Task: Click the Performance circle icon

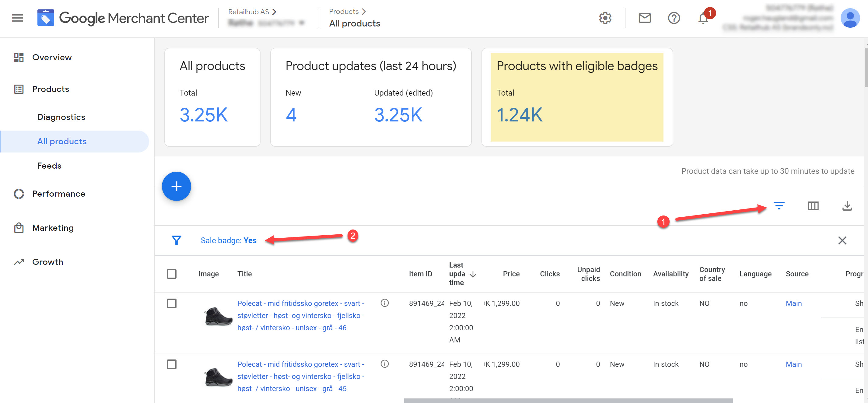Action: 19,194
